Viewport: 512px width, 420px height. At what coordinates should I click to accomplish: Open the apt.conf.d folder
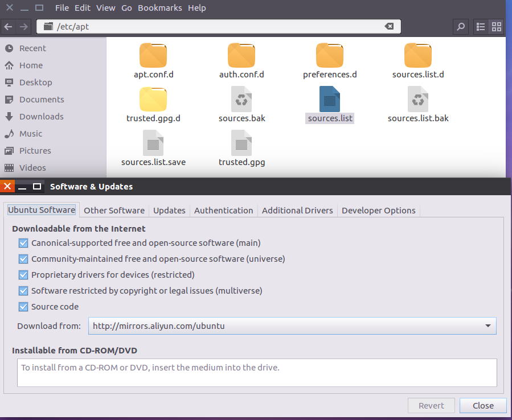153,55
